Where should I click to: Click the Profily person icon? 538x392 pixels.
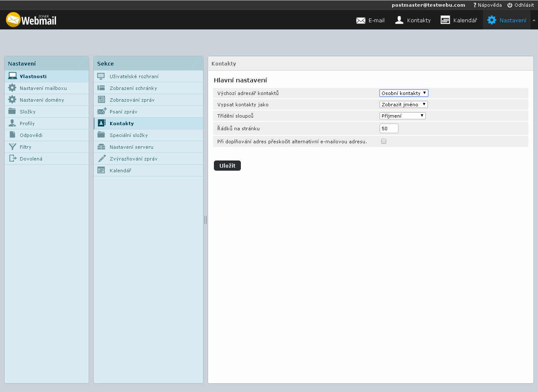tap(12, 124)
